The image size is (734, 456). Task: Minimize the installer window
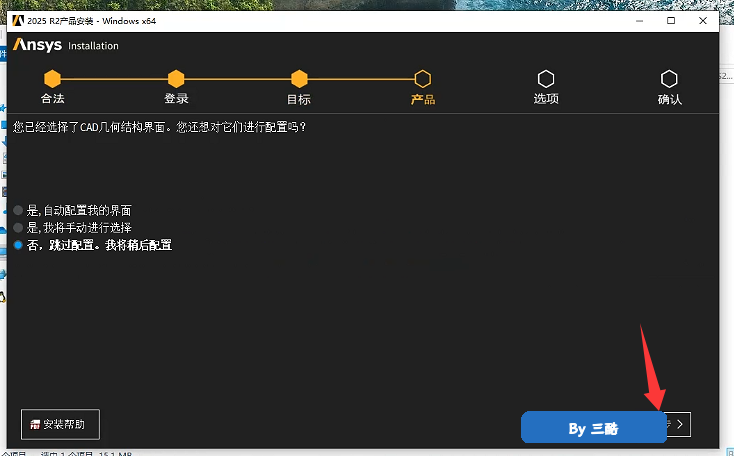639,21
